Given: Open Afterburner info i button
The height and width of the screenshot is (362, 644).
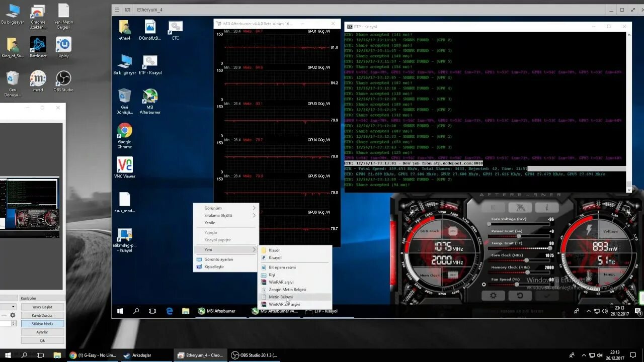Looking at the screenshot, I should point(547,207).
